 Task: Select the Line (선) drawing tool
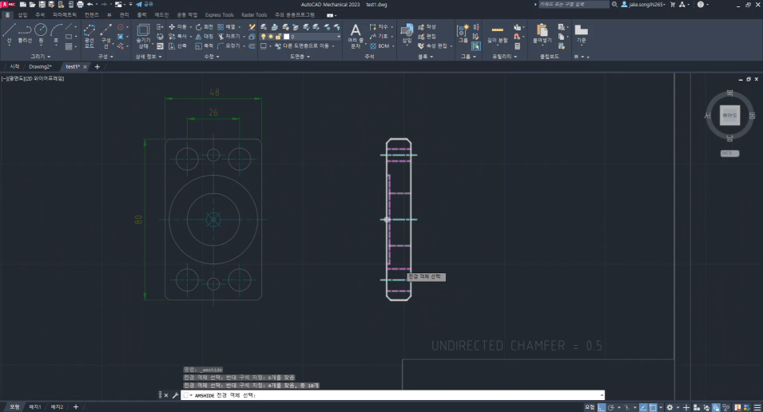[9, 34]
